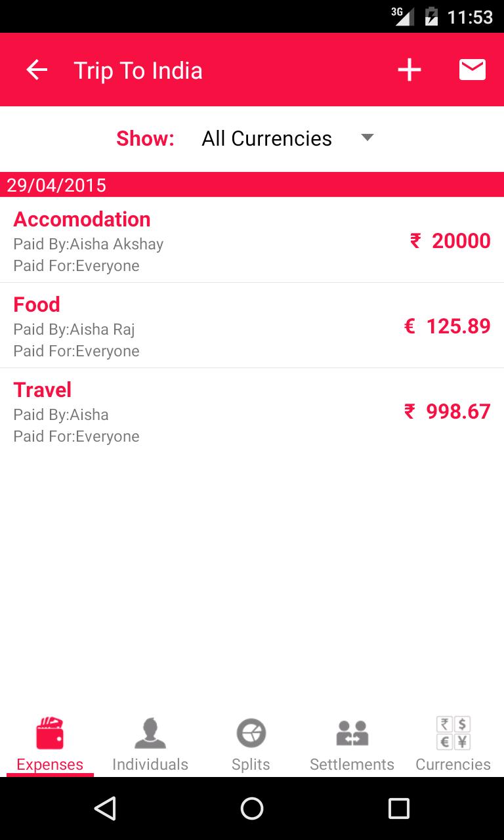Open the Accomodation expense entry
The height and width of the screenshot is (840, 504).
pyautogui.click(x=82, y=219)
